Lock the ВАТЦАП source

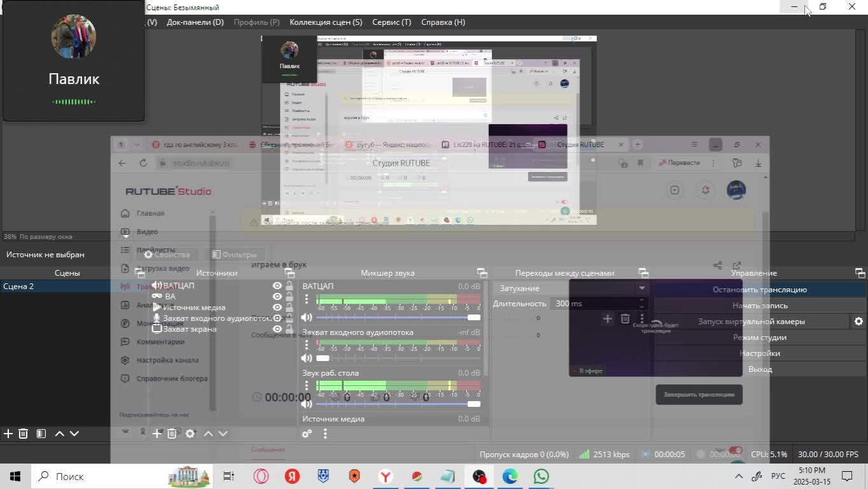pos(290,287)
